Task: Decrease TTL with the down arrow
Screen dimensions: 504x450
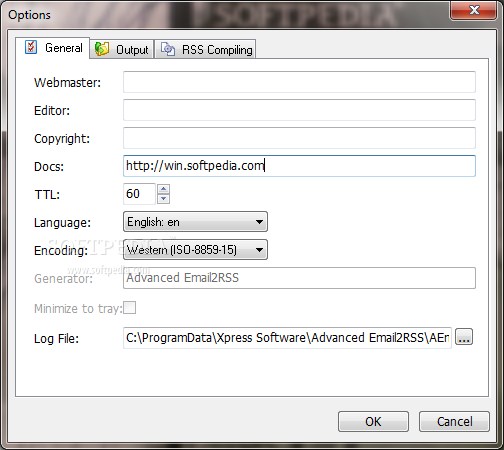Action: point(163,199)
